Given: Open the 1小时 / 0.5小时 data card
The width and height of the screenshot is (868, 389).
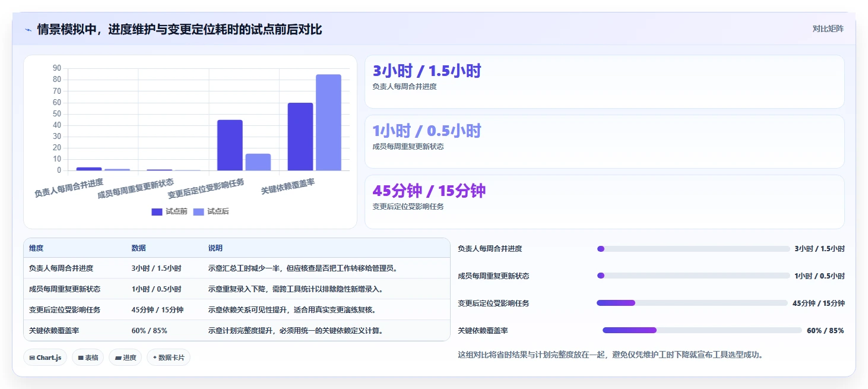Looking at the screenshot, I should (x=604, y=141).
